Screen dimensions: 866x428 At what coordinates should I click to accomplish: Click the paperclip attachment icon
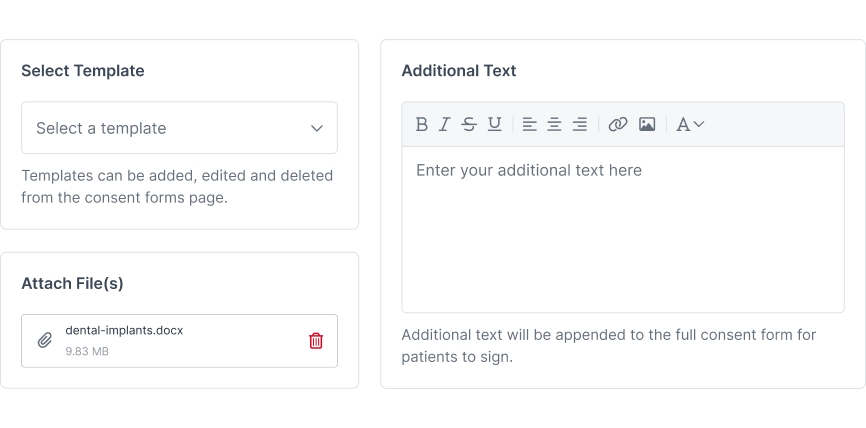point(45,340)
